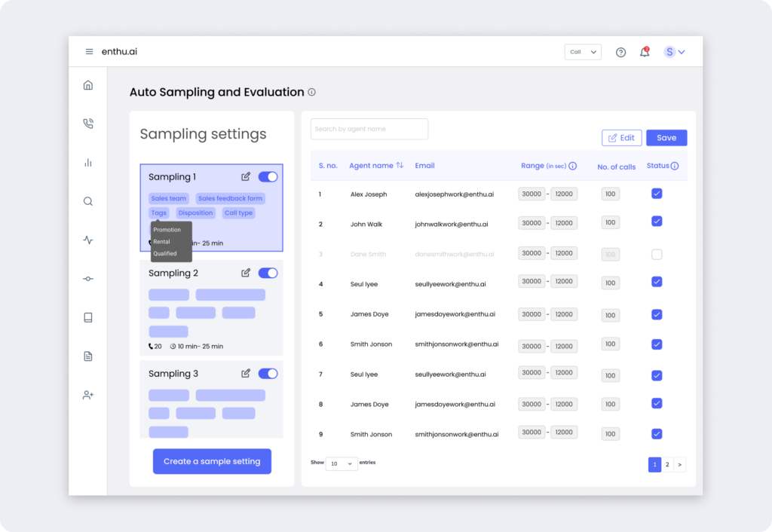Screen dimensions: 772x532
Task: Open the hamburger menu next to enthu.ai
Action: point(89,51)
